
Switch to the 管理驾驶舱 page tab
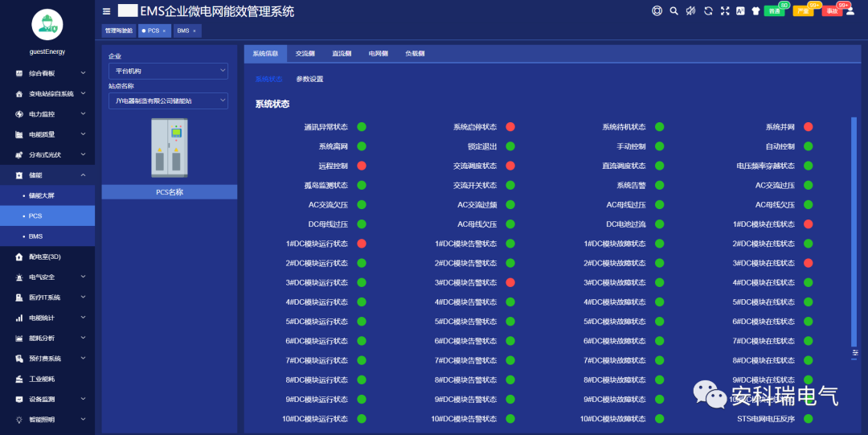[119, 31]
